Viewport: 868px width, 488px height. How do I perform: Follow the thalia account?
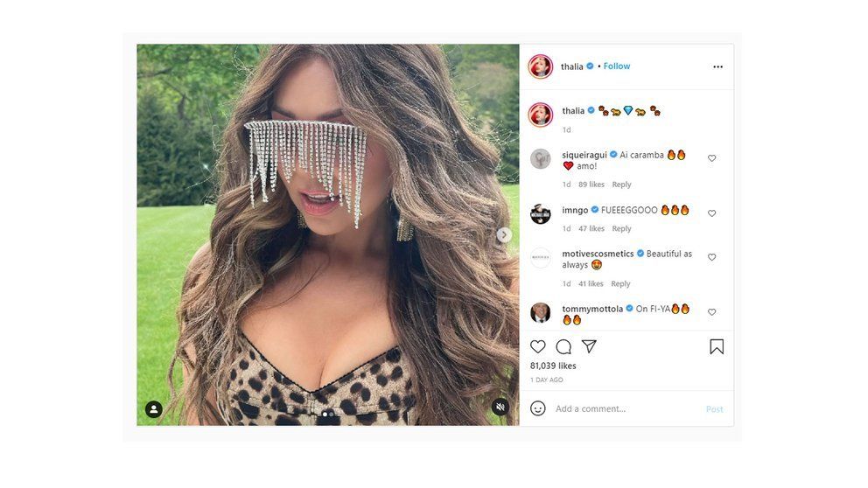click(x=617, y=66)
